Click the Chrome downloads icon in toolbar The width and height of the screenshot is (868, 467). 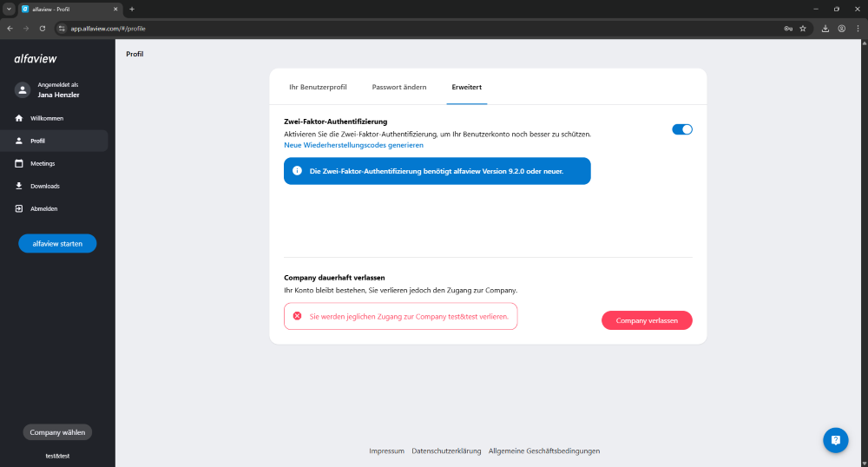(x=825, y=28)
